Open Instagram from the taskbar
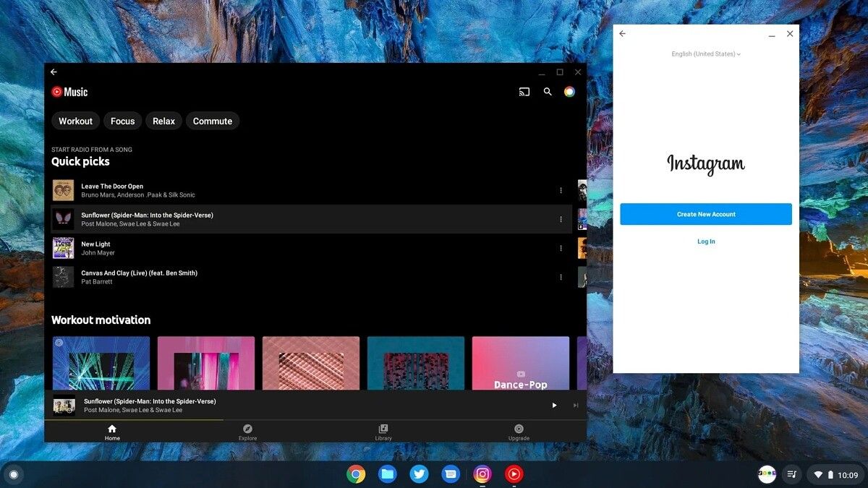This screenshot has width=868, height=488. (482, 474)
